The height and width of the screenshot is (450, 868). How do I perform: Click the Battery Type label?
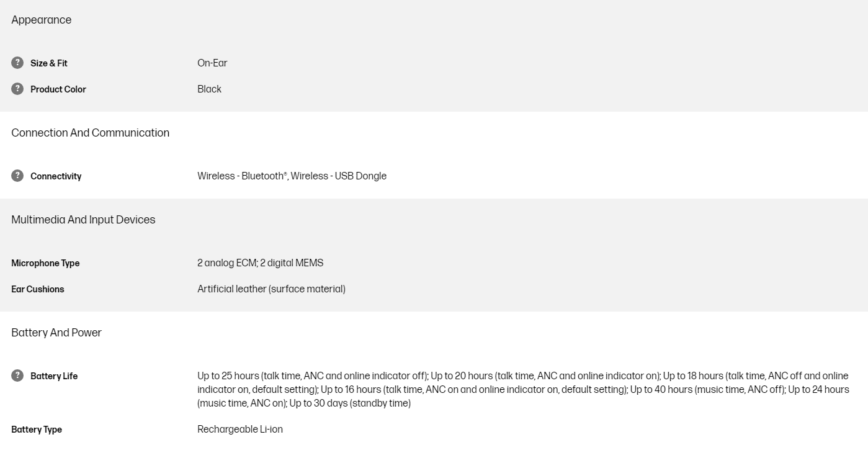click(x=37, y=430)
